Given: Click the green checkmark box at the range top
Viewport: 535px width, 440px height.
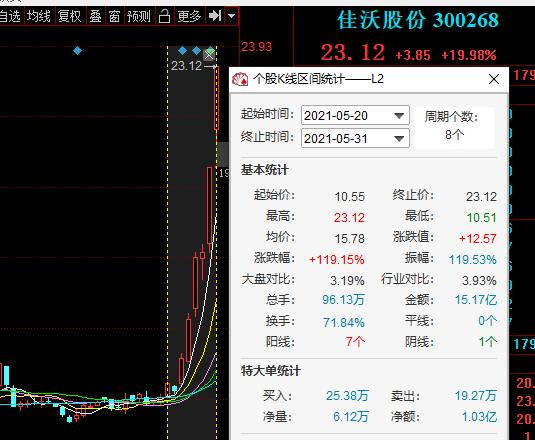Looking at the screenshot, I should (209, 54).
